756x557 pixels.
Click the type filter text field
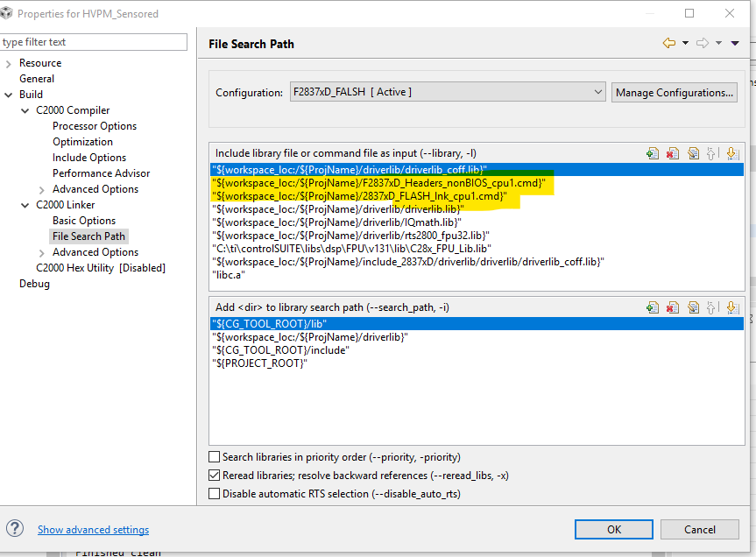coord(94,42)
